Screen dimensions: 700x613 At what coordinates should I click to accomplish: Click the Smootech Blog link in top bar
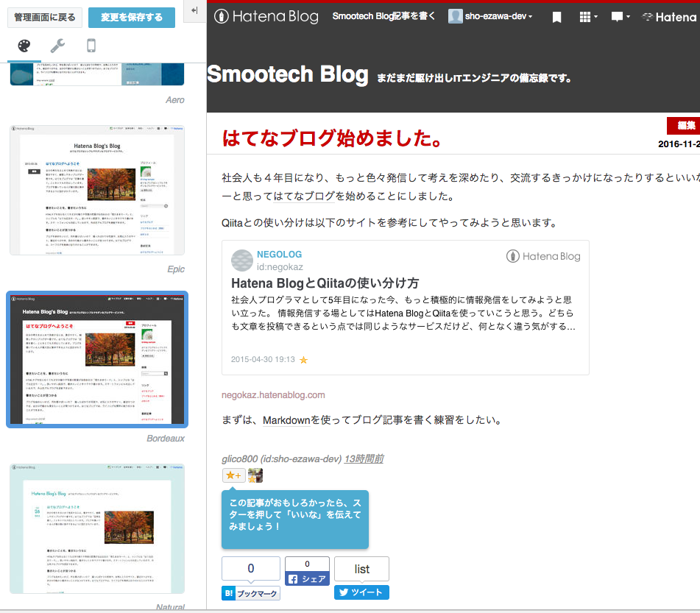[362, 16]
